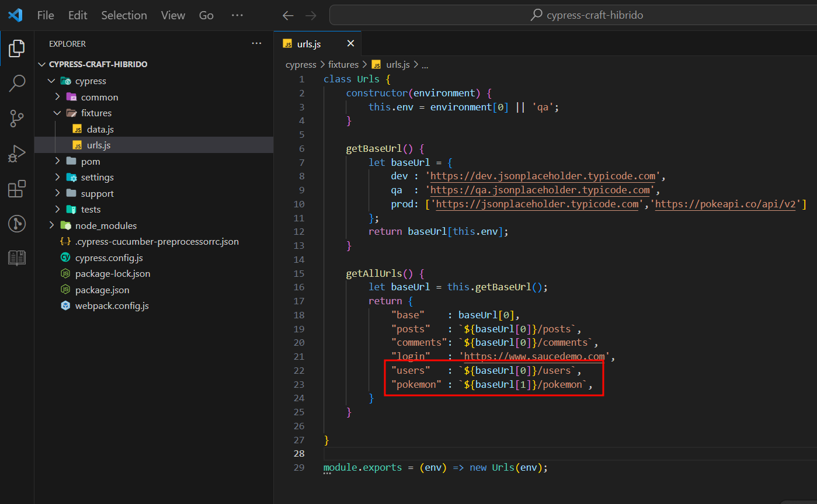Open the Edit menu
The height and width of the screenshot is (504, 817).
pos(78,16)
